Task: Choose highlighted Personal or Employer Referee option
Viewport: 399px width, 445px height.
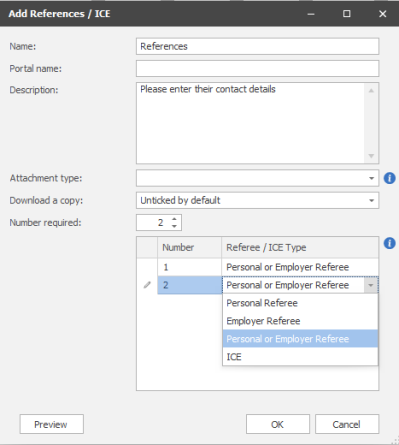Action: pos(300,339)
